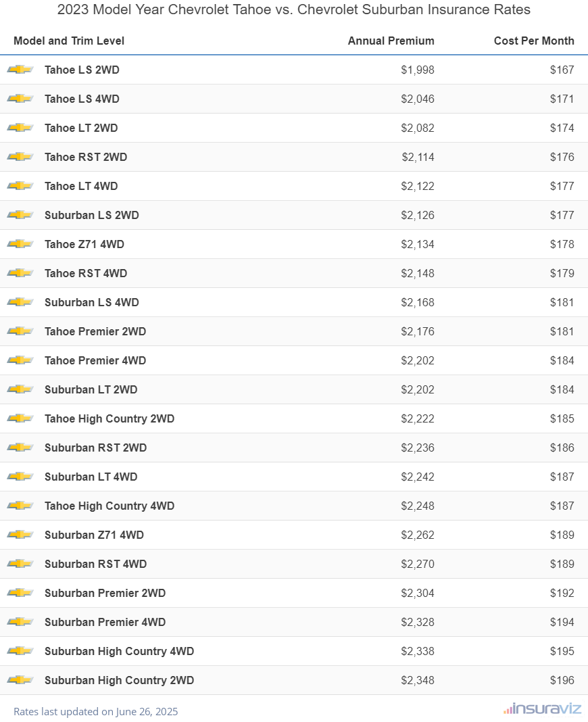Click the Chevrolet logo beside Tahoe Z71 4WD

[20, 243]
